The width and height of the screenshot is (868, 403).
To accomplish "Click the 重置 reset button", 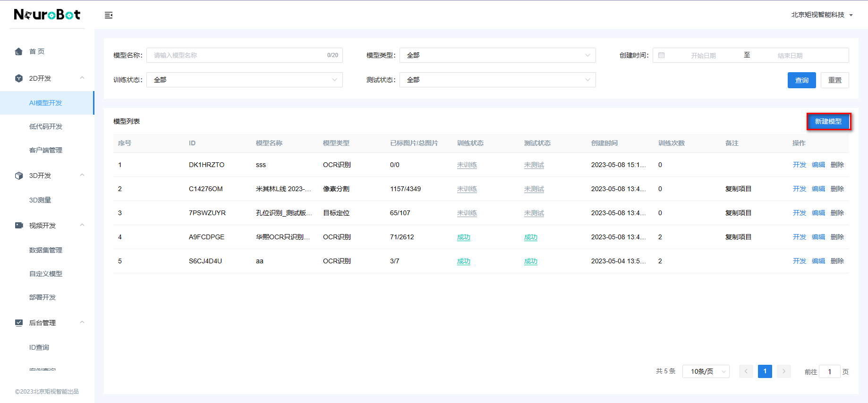I will (835, 80).
